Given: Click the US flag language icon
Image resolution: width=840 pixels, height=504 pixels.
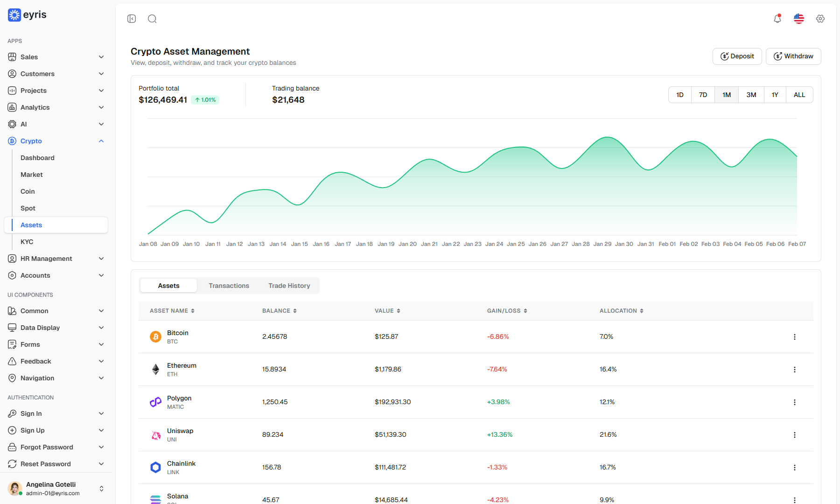Looking at the screenshot, I should (x=799, y=19).
